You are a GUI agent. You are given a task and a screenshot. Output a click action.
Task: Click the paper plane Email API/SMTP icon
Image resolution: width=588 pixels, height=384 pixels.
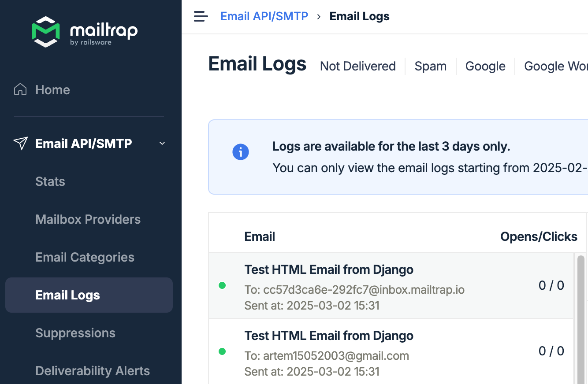pyautogui.click(x=21, y=143)
